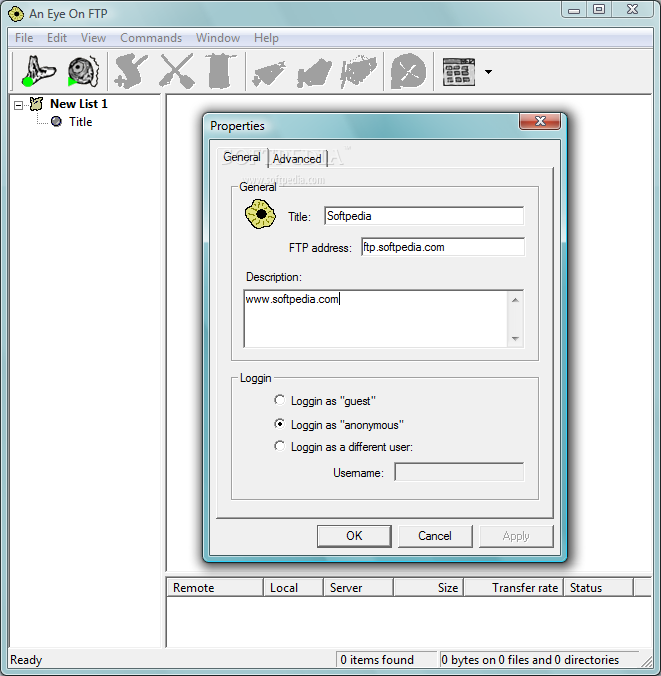Click the greyed-out scroll toolbar icon

pyautogui.click(x=220, y=71)
